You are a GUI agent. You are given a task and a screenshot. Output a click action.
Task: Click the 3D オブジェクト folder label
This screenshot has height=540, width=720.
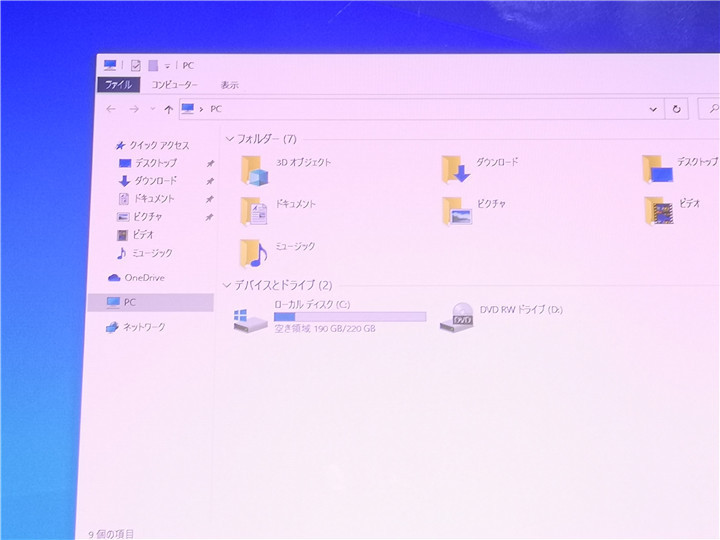pos(304,162)
